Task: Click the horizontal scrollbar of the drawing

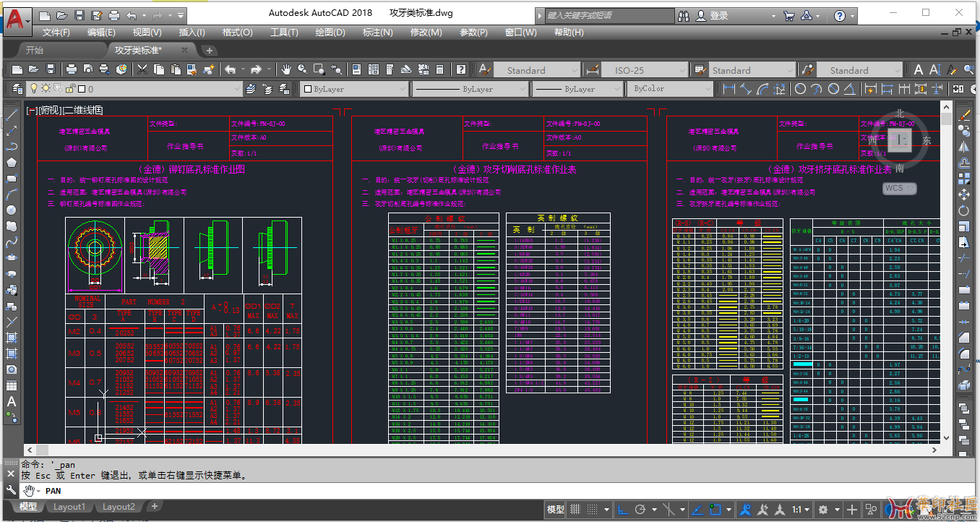Action: [483, 450]
